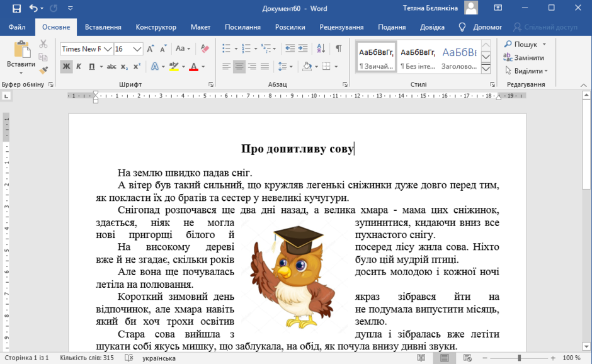Decrease paragraph indent

(290, 48)
